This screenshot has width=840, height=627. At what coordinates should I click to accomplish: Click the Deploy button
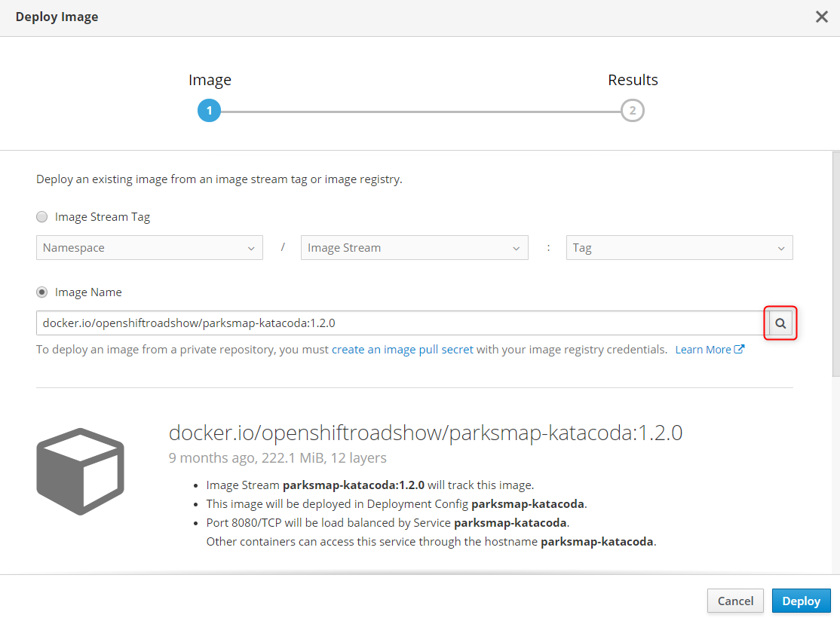(801, 601)
